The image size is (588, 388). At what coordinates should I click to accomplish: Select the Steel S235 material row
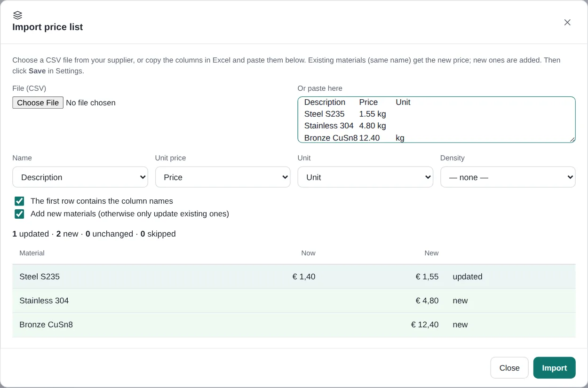point(294,277)
